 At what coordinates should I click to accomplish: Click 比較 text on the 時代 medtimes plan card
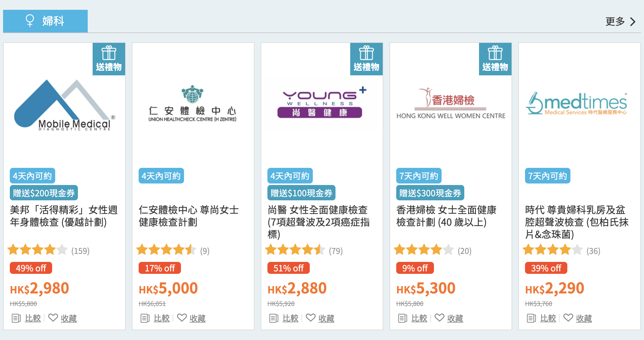(548, 318)
